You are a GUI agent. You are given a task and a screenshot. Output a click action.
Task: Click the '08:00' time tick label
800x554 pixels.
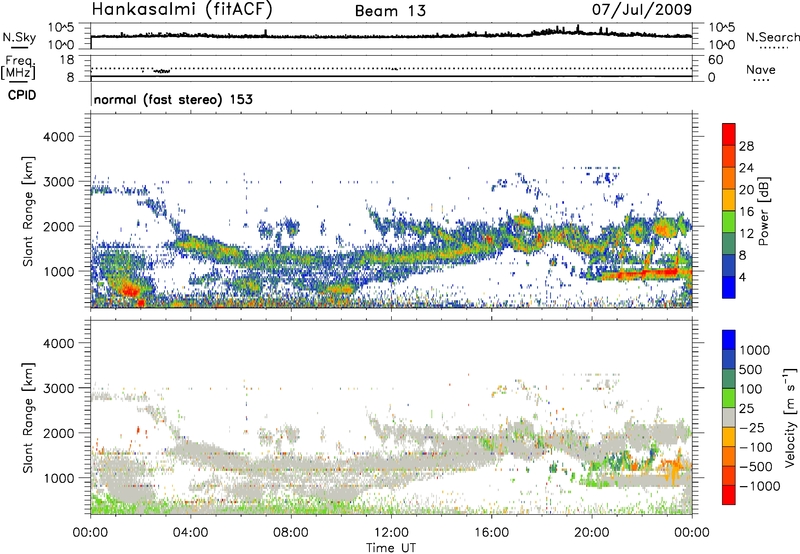click(x=291, y=533)
